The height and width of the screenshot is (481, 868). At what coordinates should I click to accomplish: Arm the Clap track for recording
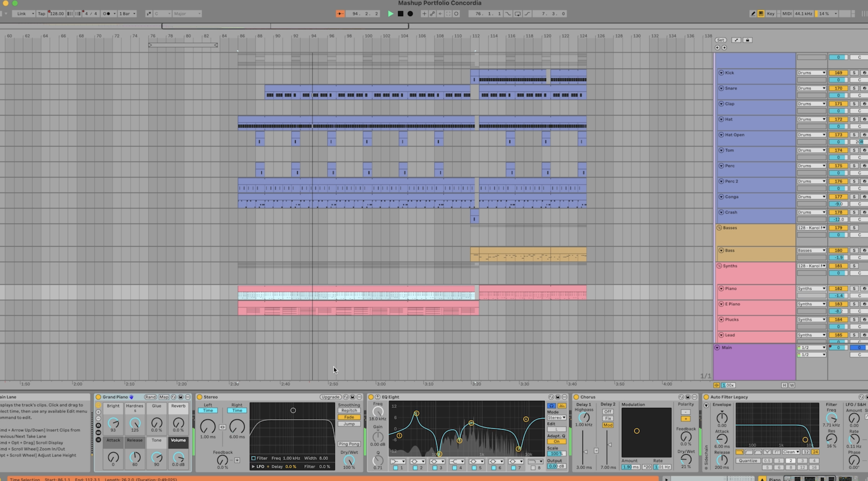[864, 103]
